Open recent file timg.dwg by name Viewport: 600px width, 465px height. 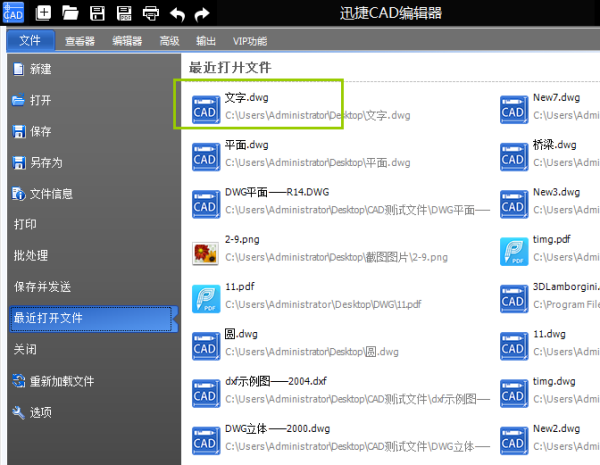point(554,381)
